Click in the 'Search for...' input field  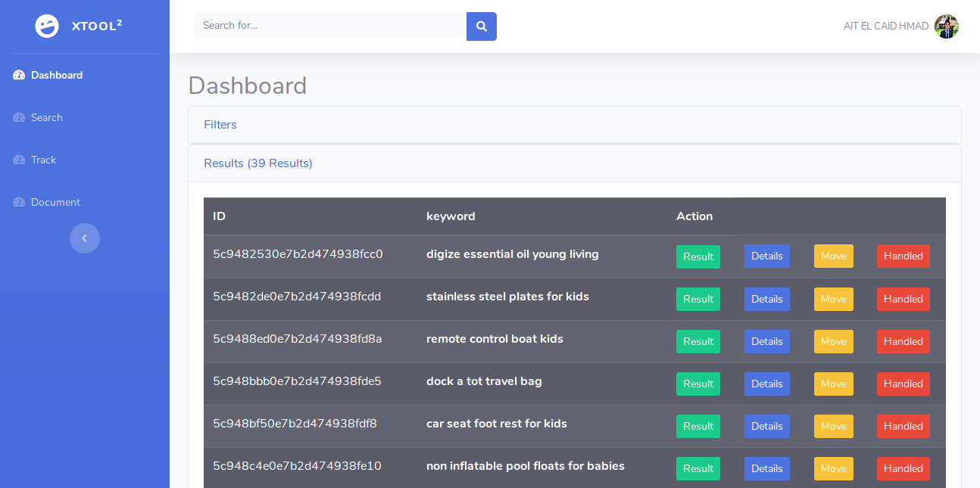(x=329, y=26)
